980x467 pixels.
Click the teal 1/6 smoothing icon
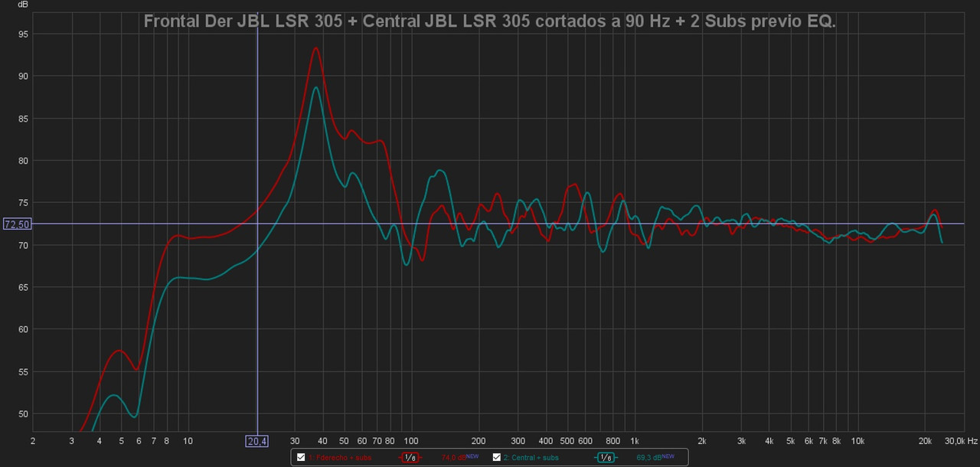(x=606, y=458)
